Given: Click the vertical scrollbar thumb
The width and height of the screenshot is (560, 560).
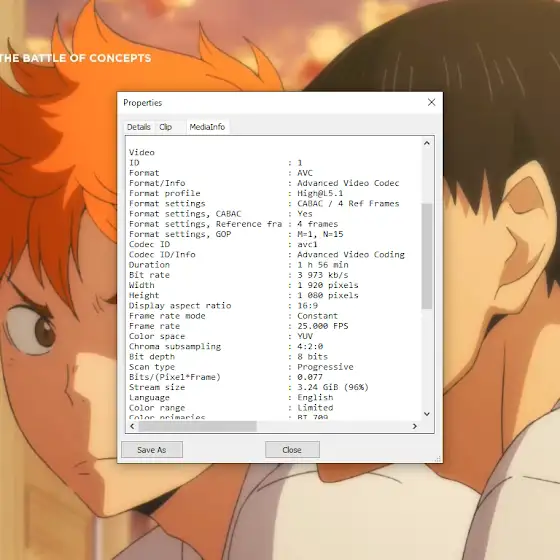Looking at the screenshot, I should 427,256.
